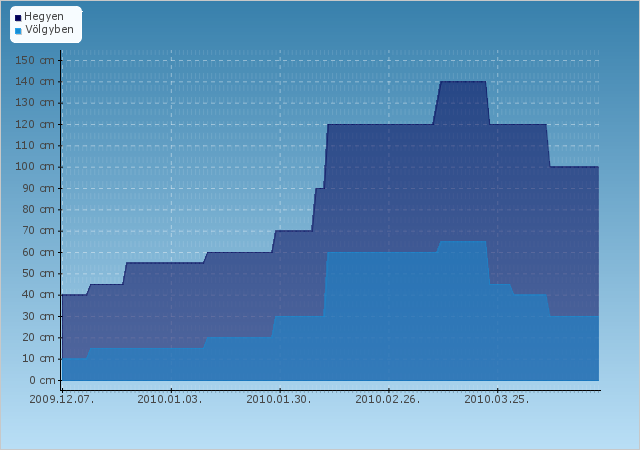Click the 140 cm axis label
The height and width of the screenshot is (450, 640).
tap(35, 82)
